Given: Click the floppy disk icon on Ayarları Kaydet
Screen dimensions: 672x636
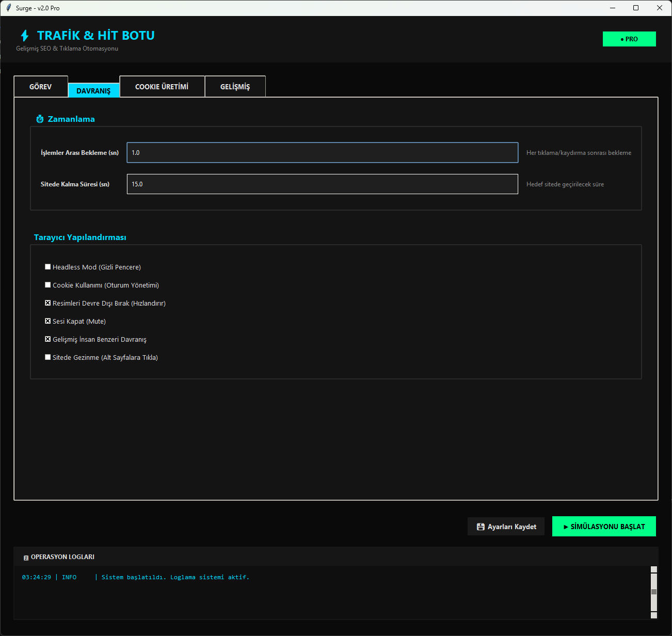Looking at the screenshot, I should (x=481, y=527).
